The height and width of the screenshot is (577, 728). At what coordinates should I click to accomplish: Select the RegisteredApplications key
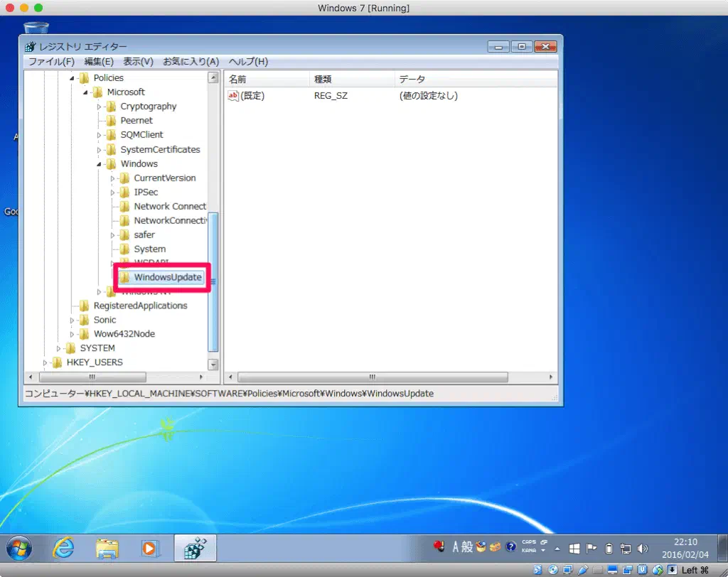coord(140,306)
